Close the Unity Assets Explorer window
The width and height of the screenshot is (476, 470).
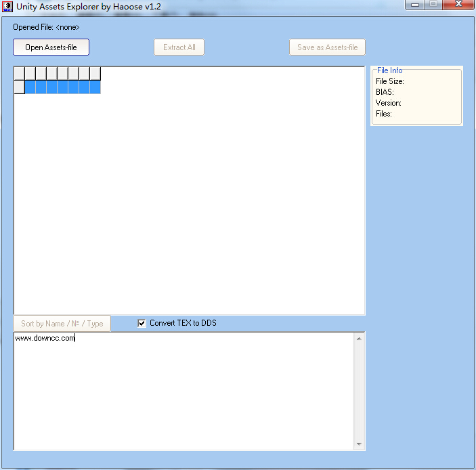coord(458,4)
